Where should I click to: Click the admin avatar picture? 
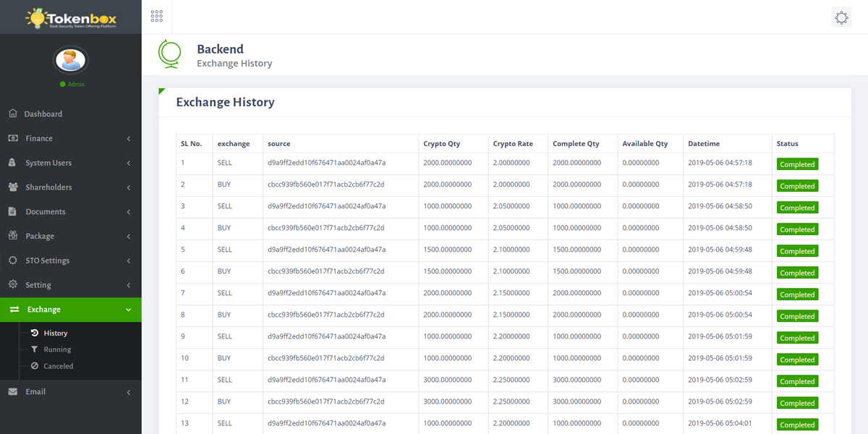(71, 60)
